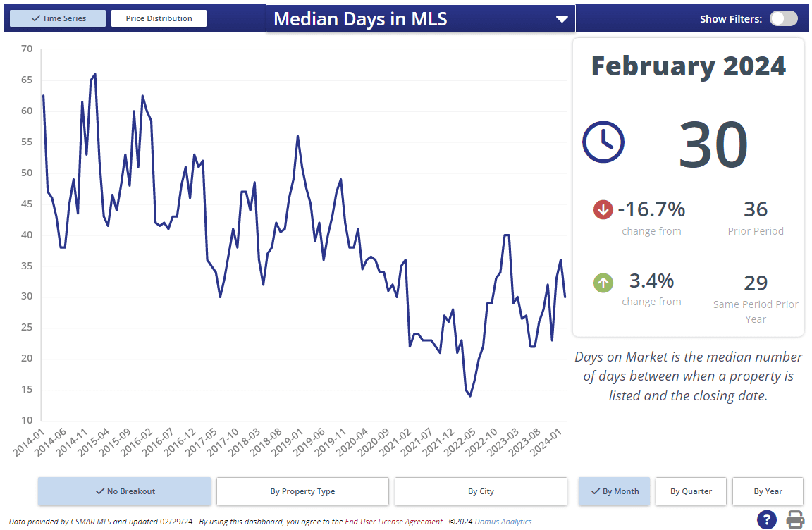Select the No Breakout option
This screenshot has height=530, width=812.
point(124,491)
